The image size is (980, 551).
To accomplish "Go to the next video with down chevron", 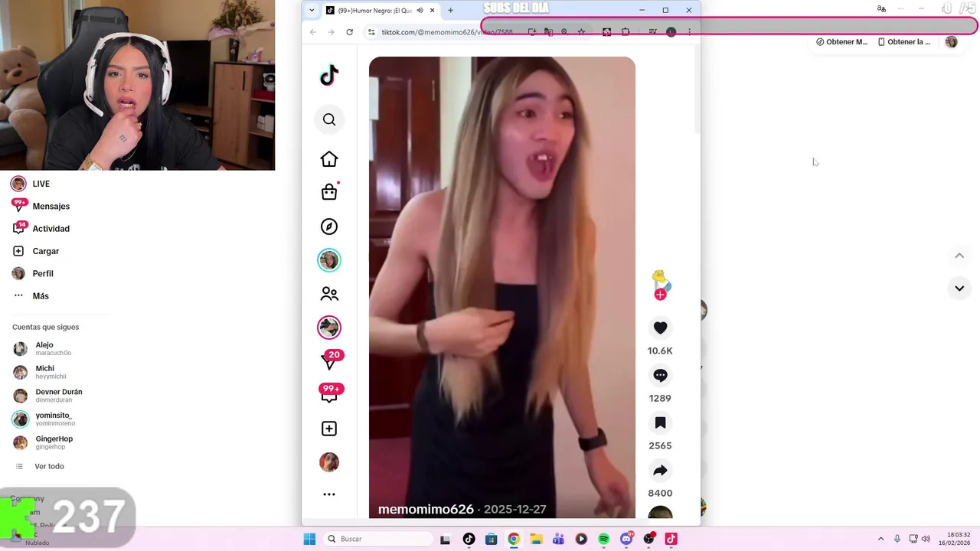I will (x=959, y=289).
